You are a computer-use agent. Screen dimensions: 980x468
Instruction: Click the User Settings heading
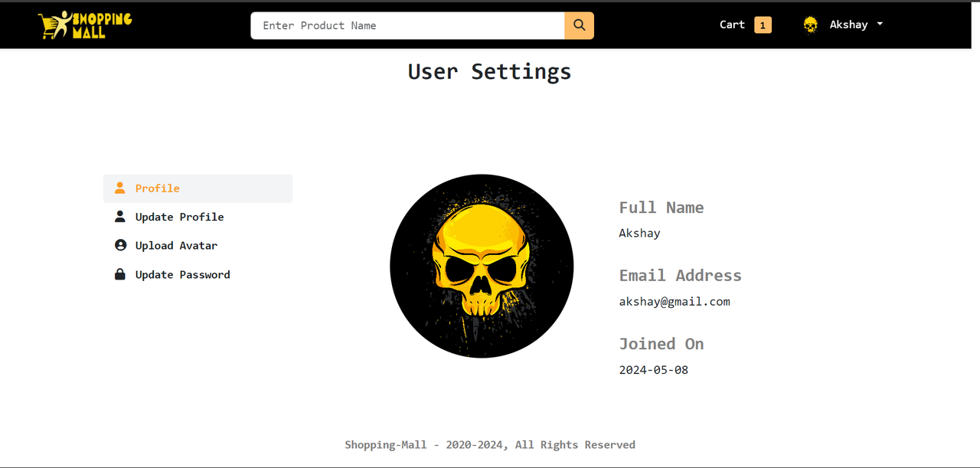click(489, 71)
